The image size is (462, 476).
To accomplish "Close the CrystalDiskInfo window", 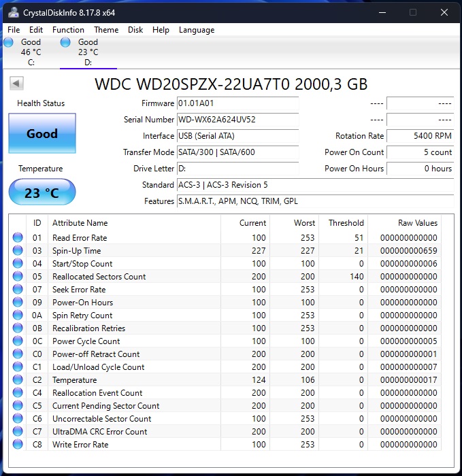I will point(444,12).
